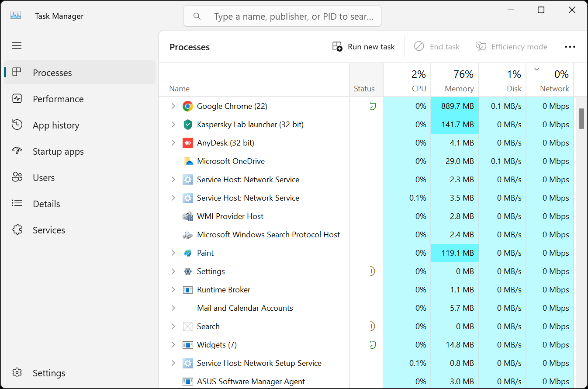
Task: Click the Widgets process icon
Action: coord(188,345)
